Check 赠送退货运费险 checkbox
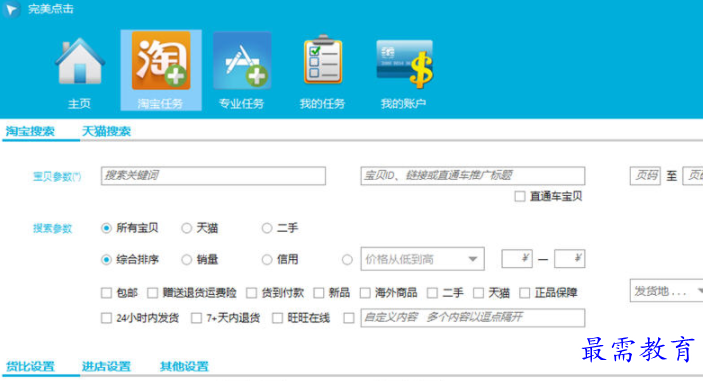 tap(152, 293)
